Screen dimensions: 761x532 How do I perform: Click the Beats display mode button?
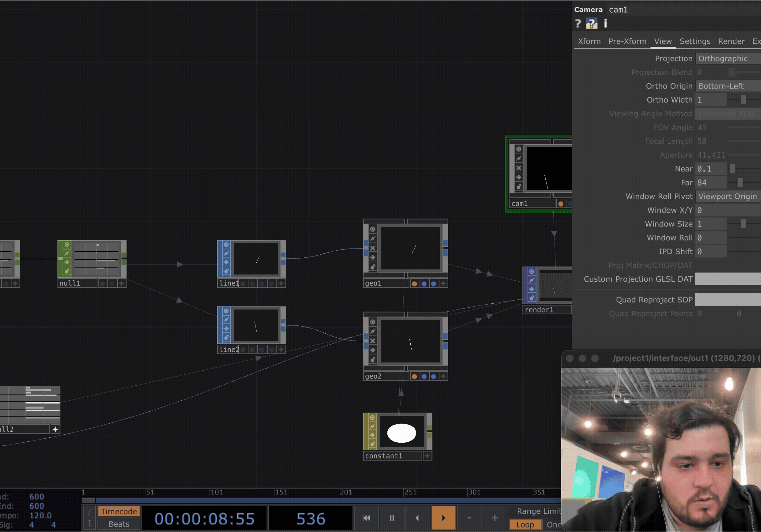click(119, 524)
